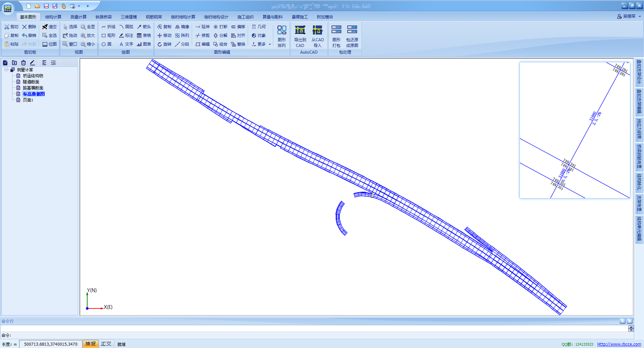Click the 命令 command line input field
Viewport: 644px width, 348px height.
click(x=315, y=335)
